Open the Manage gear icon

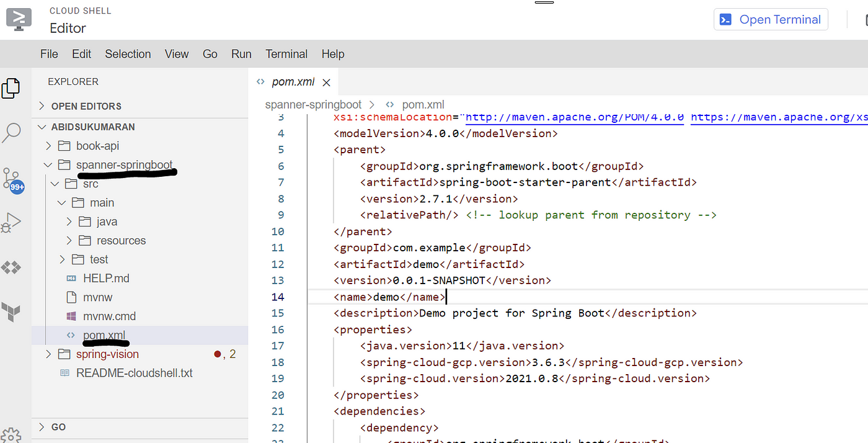11,435
